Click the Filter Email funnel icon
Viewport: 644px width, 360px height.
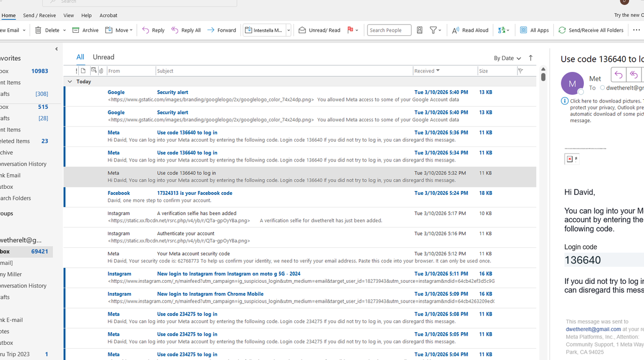[x=433, y=30]
